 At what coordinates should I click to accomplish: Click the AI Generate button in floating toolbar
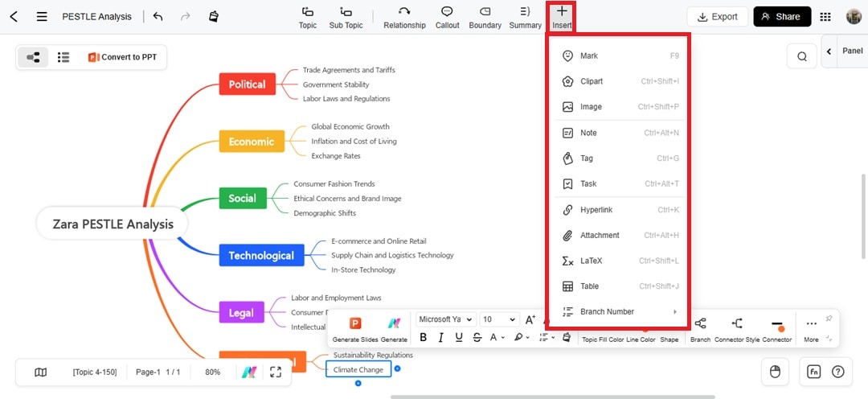click(394, 329)
